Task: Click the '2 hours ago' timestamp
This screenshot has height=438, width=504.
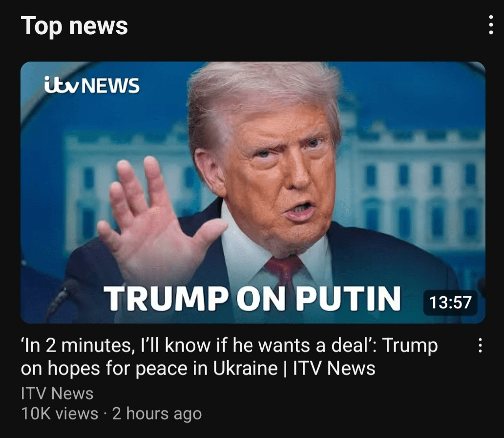Action: point(157,414)
